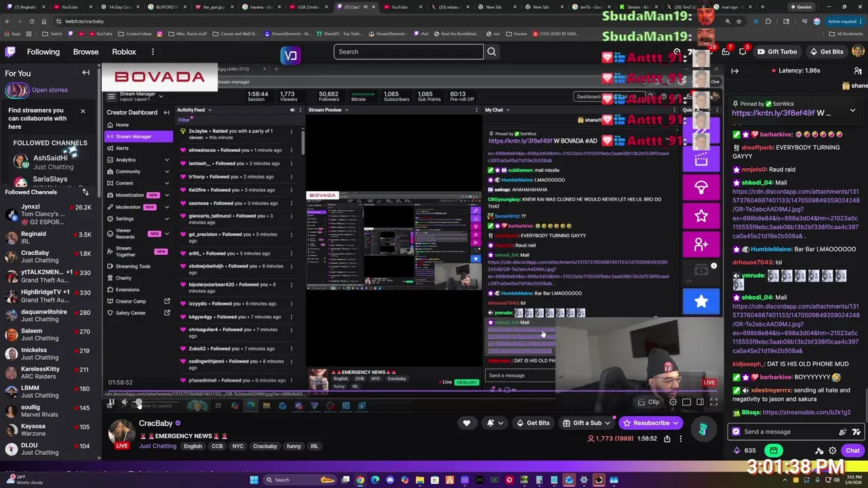Click the search magnifier button
The height and width of the screenshot is (488, 868).
pyautogui.click(x=492, y=52)
